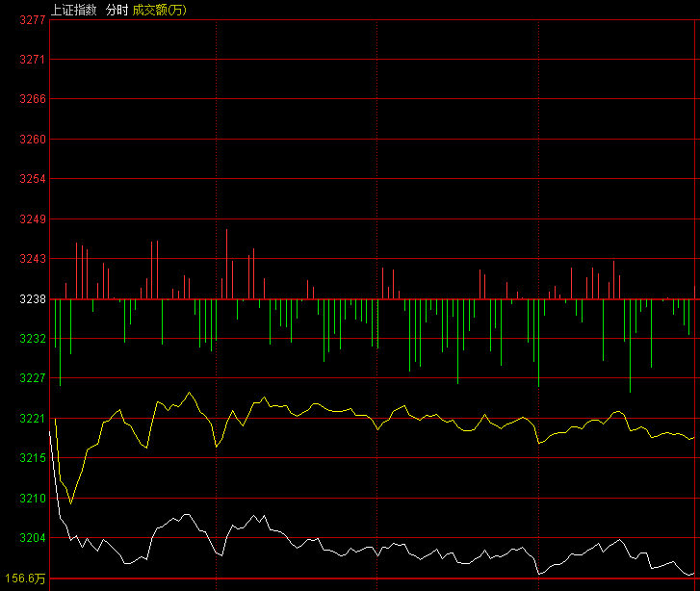Click the 156.6万 volume value
700x591 pixels.
pyautogui.click(x=25, y=578)
